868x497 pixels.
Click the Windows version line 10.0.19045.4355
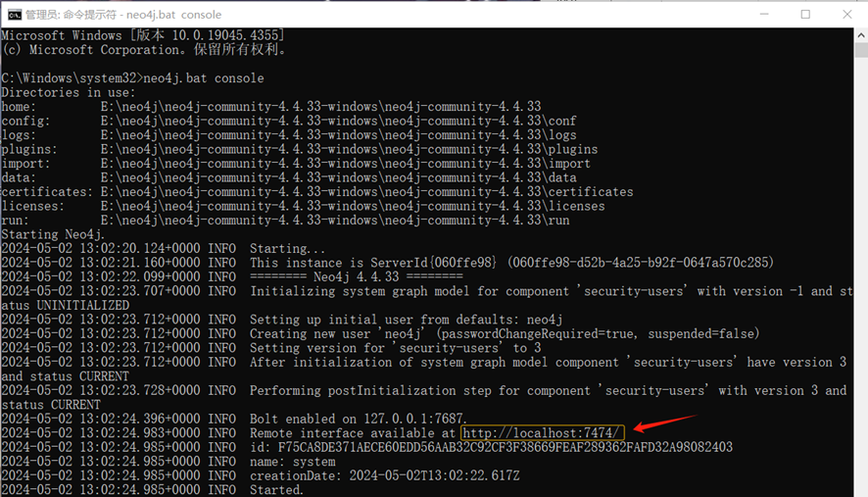pos(143,35)
